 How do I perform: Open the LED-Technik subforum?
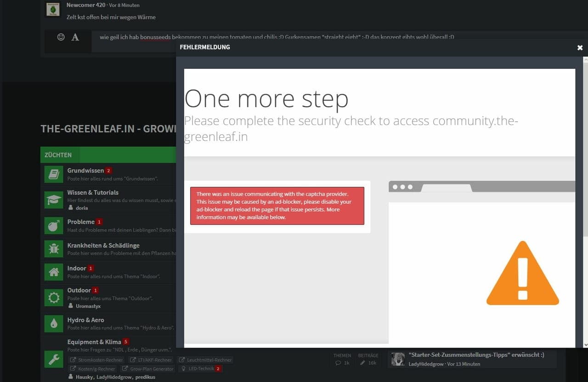point(200,369)
